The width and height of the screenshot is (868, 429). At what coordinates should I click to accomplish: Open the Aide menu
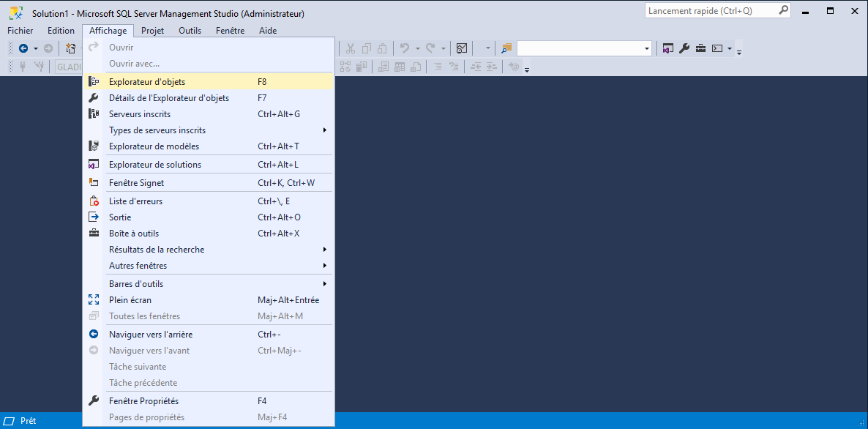point(268,31)
